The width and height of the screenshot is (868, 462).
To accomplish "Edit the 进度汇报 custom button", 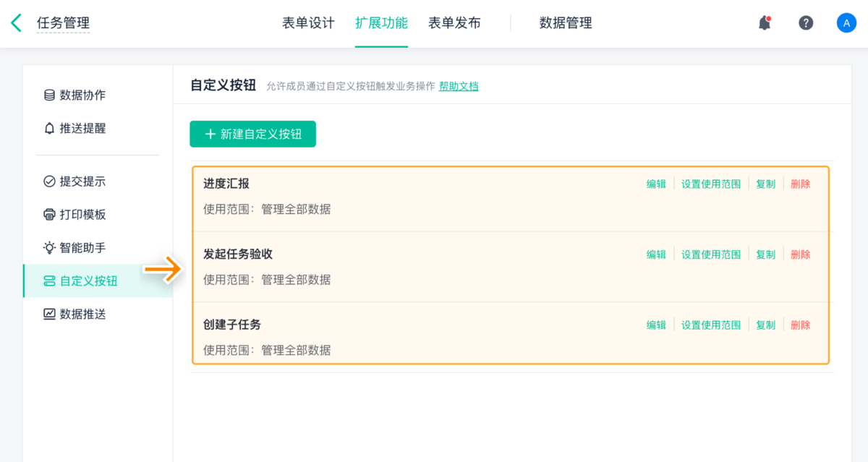I will point(656,184).
